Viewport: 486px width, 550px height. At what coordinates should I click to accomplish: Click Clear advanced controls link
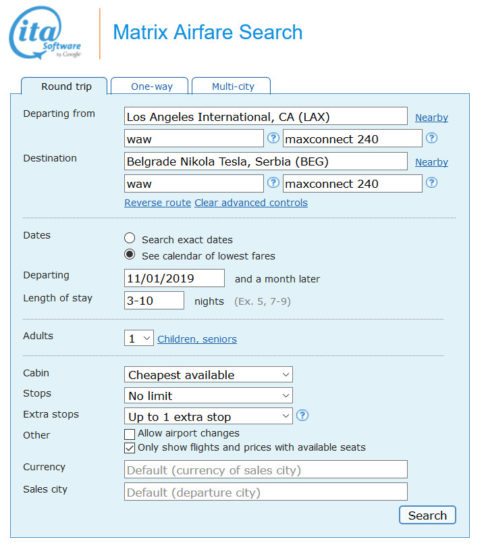point(251,203)
